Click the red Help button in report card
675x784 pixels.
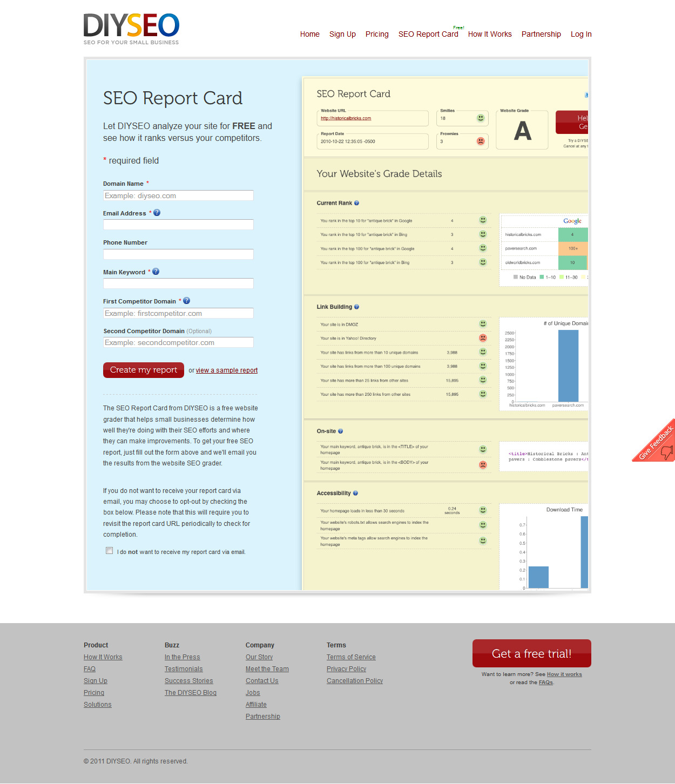(x=572, y=122)
